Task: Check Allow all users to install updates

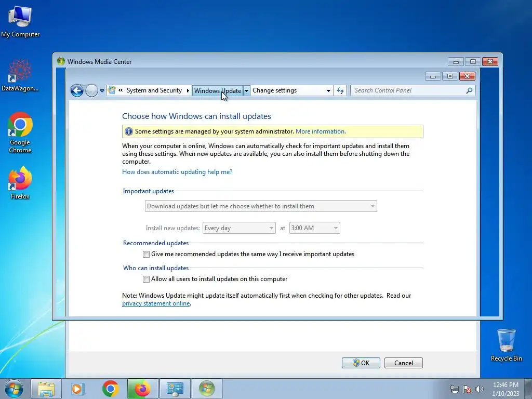Action: 146,279
